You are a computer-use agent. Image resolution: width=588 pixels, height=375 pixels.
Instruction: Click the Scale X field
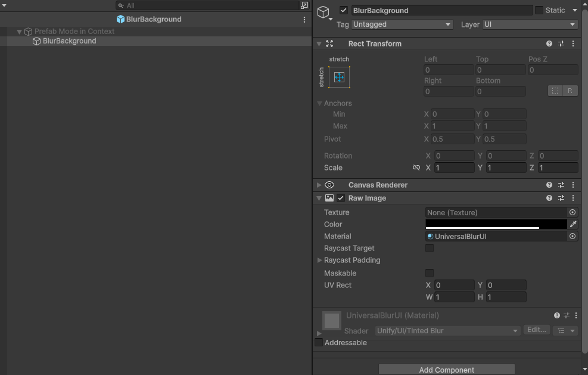454,168
